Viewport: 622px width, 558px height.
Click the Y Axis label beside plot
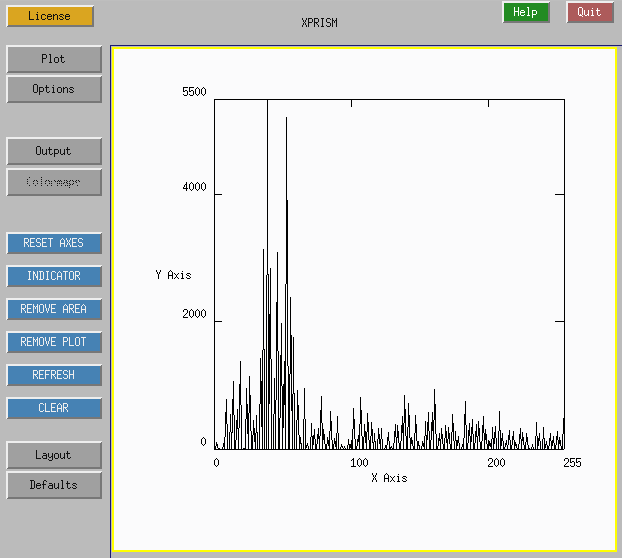[x=173, y=275]
